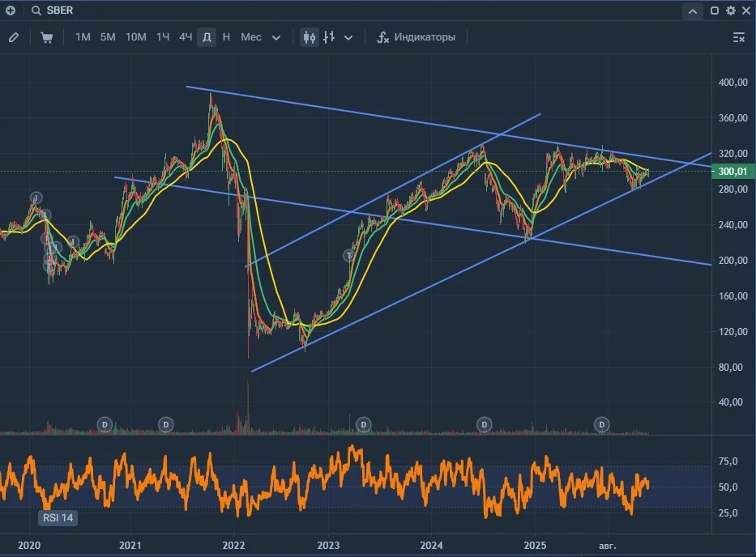Click the 400,00 price axis label
This screenshot has height=557, width=756.
pos(733,83)
